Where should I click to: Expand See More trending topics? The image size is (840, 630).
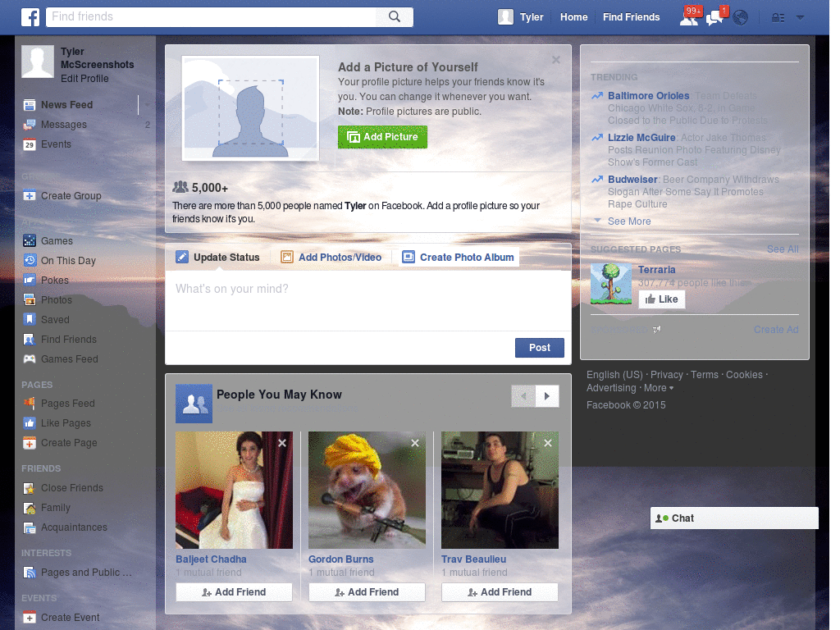(628, 221)
